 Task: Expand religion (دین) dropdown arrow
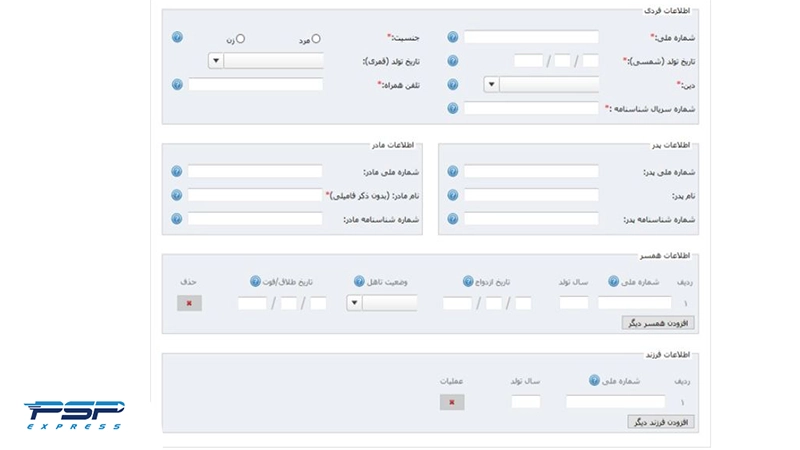(491, 84)
